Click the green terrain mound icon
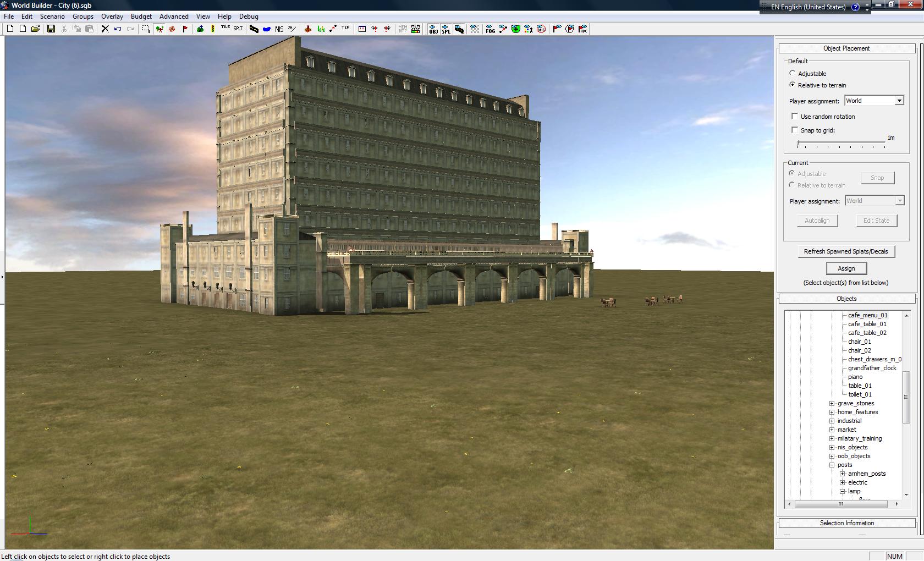 coord(200,29)
